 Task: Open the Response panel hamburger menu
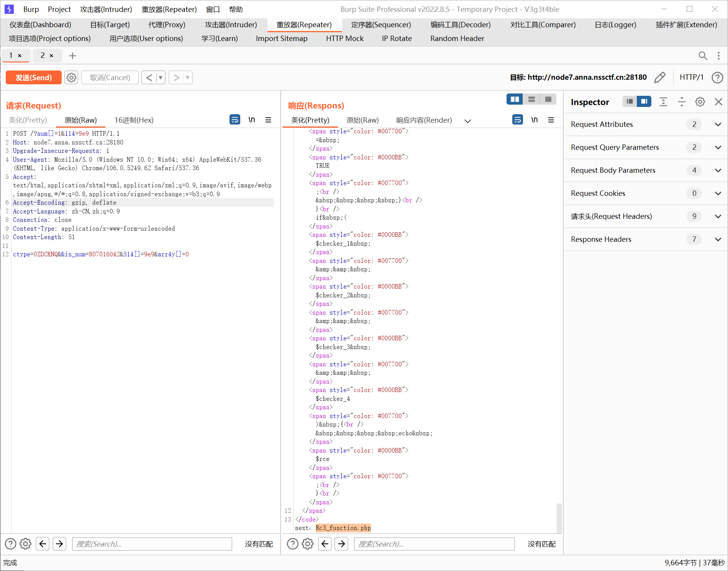(551, 120)
